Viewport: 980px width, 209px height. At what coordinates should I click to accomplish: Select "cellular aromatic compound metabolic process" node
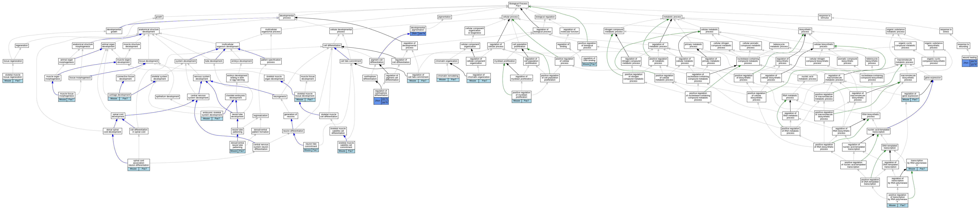point(750,45)
